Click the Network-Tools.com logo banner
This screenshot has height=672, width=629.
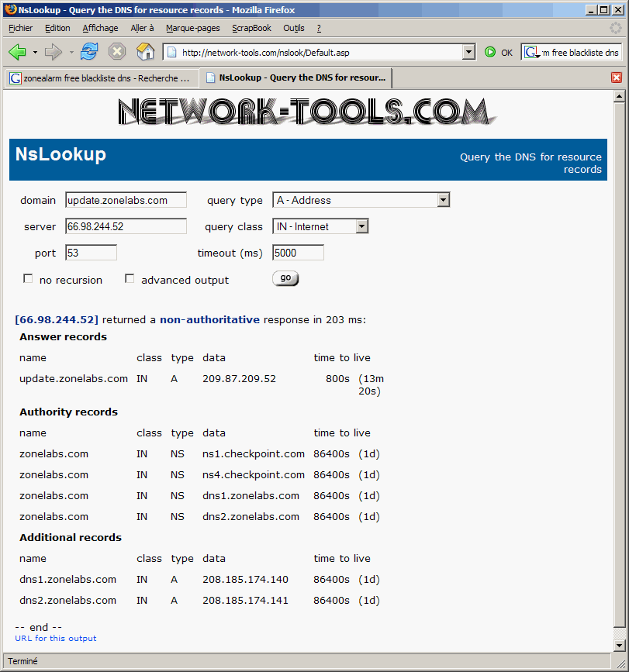pyautogui.click(x=307, y=112)
